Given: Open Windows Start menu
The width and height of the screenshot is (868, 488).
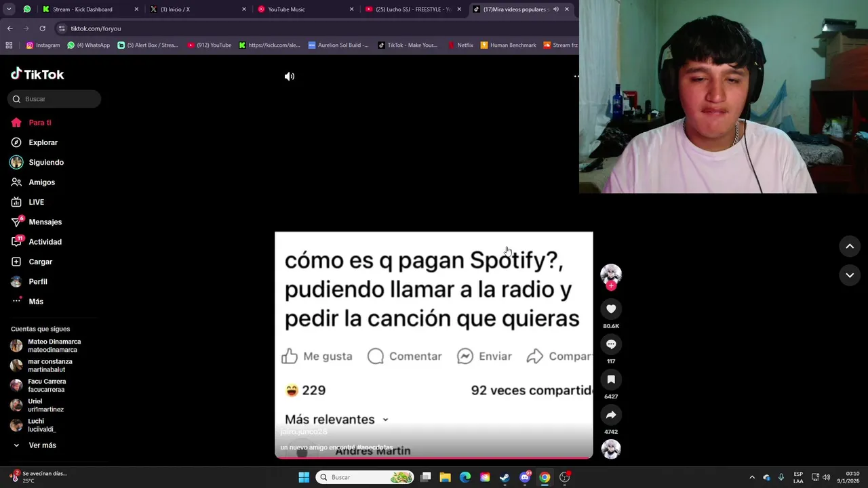Looking at the screenshot, I should (x=304, y=477).
